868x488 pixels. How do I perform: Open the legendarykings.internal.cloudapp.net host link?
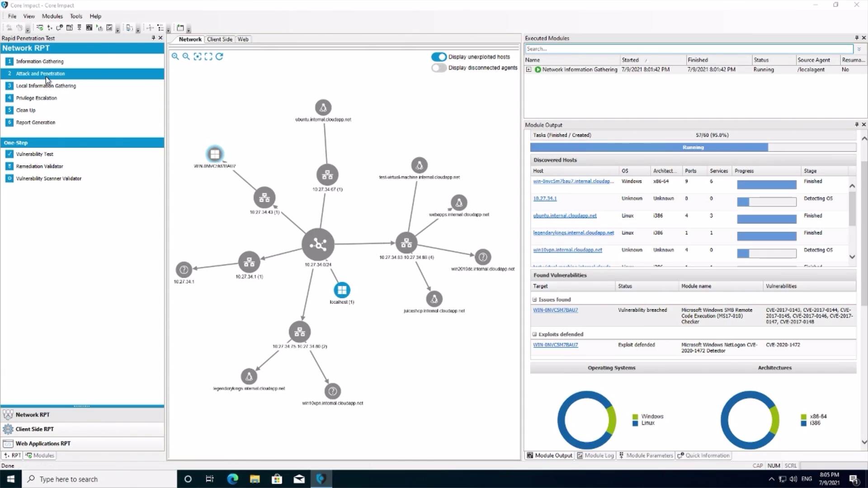point(573,233)
